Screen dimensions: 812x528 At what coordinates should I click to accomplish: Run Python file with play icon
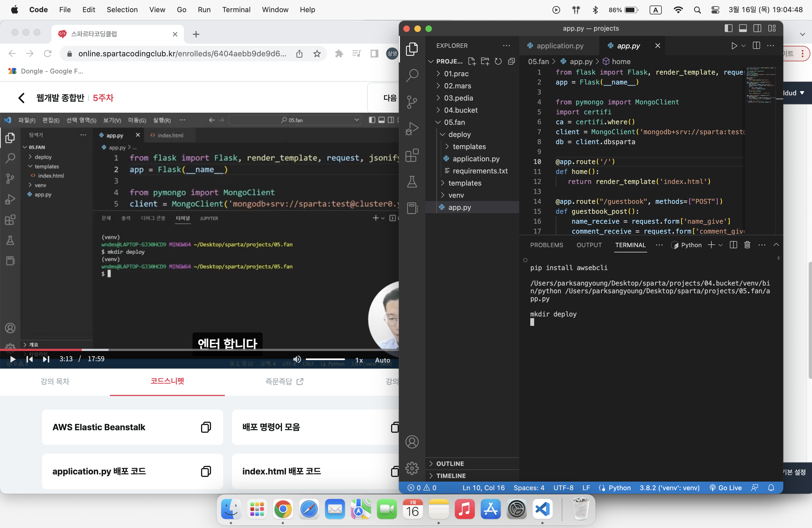(x=734, y=46)
